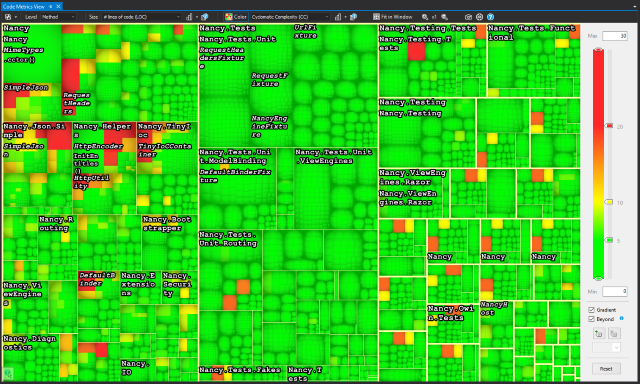
Task: Select the UriFixture class label
Action: (306, 31)
